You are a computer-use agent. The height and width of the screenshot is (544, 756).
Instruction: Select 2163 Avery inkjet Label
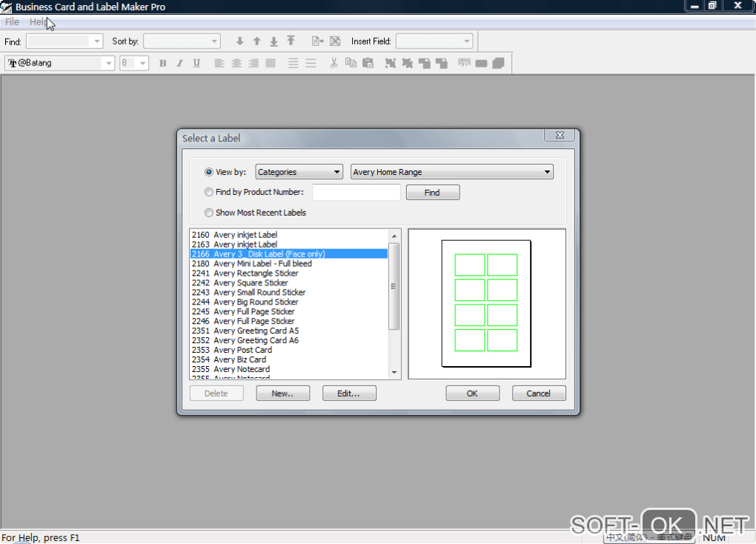(x=288, y=245)
